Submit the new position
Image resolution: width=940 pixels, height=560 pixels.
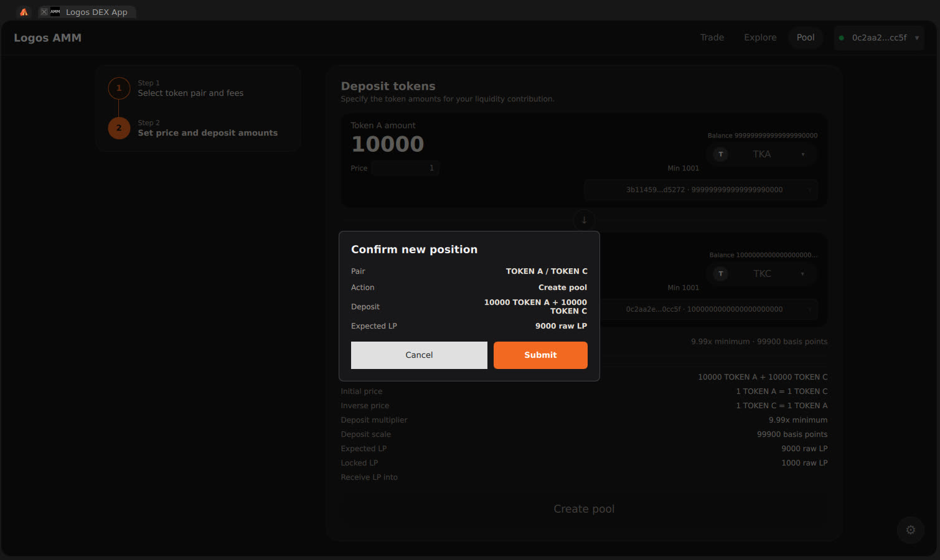point(540,355)
